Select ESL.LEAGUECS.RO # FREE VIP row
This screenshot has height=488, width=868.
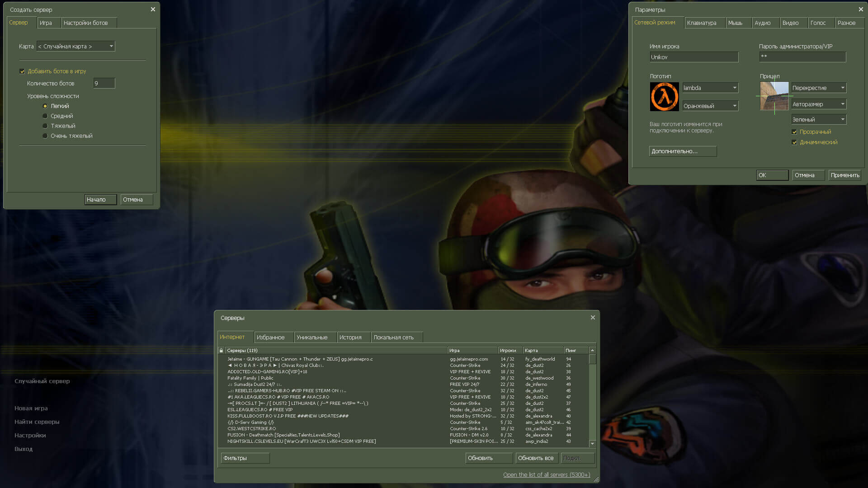(x=403, y=410)
